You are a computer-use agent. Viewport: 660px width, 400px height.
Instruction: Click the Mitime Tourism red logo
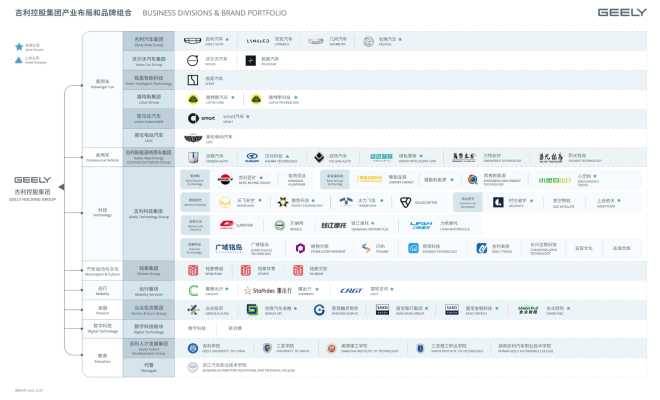(298, 270)
